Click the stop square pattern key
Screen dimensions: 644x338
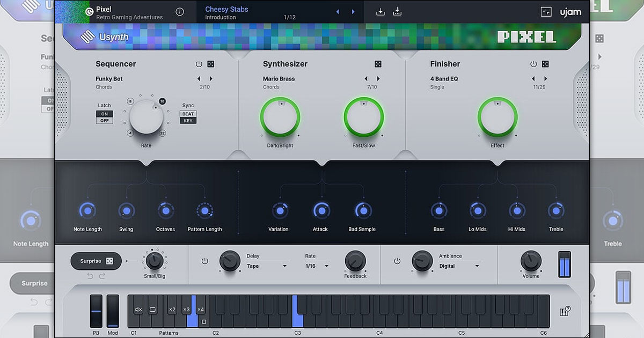point(204,322)
